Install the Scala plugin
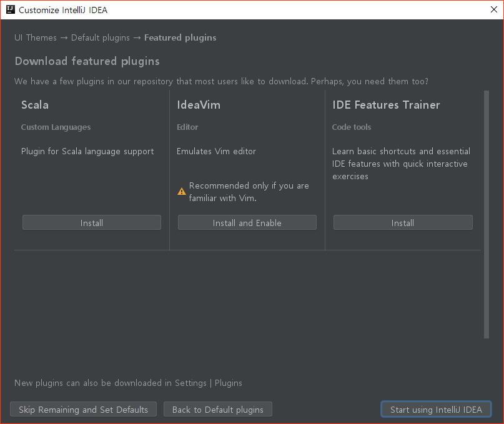 92,222
